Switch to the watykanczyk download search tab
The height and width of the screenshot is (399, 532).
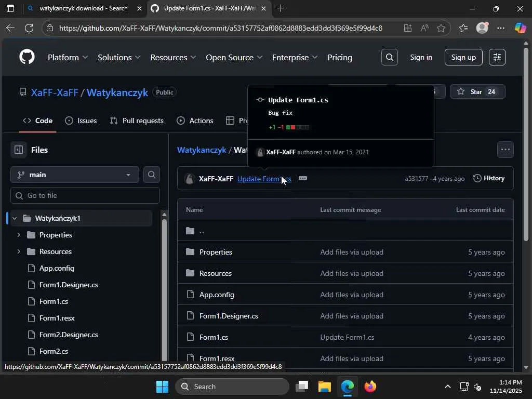[84, 8]
